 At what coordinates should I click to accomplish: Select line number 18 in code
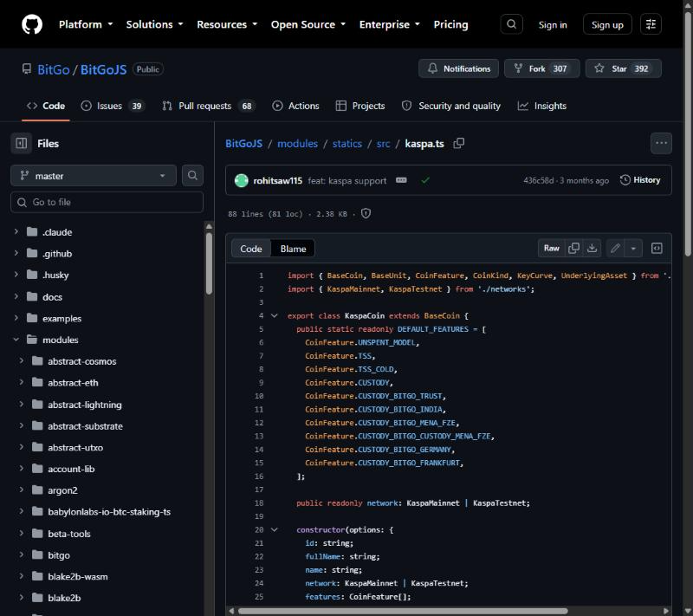coord(259,503)
